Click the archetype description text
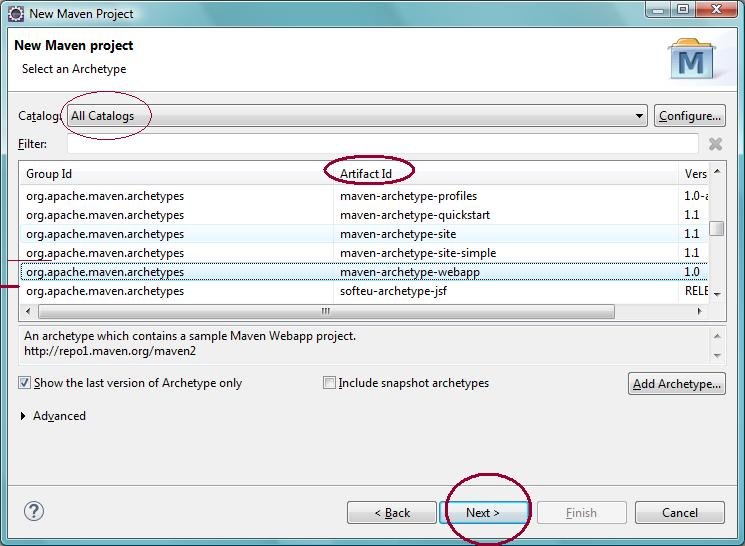Viewport: 745px width, 546px height. (x=190, y=336)
